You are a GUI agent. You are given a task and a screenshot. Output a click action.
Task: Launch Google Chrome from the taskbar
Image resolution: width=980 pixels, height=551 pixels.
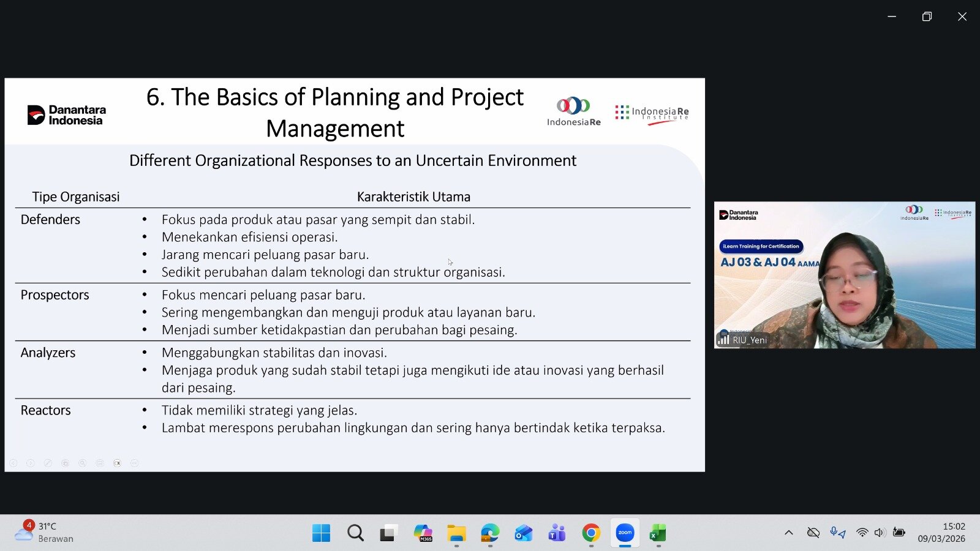591,533
